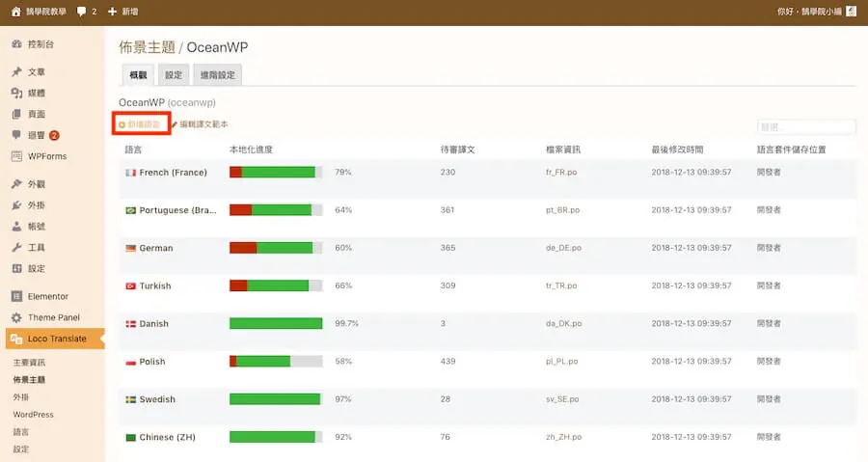Click the pencil icon beside 編輯譯文範本
868x462 pixels.
click(175, 124)
